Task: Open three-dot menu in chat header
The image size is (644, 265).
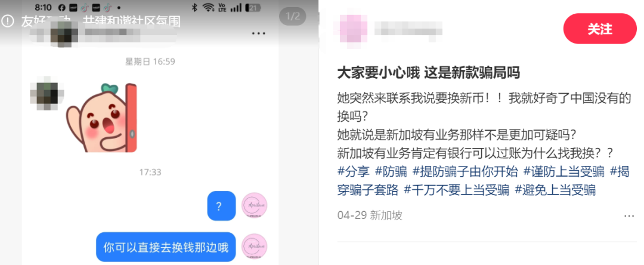Action: click(258, 33)
